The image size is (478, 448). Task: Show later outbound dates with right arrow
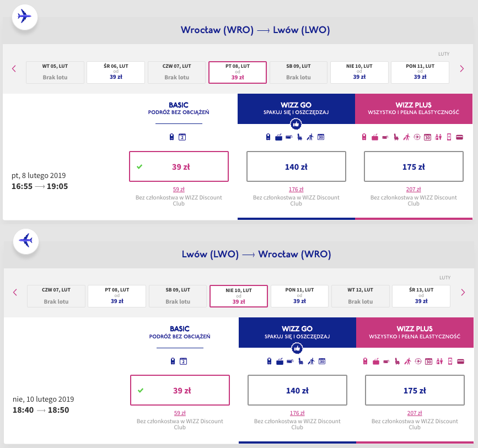pyautogui.click(x=463, y=68)
